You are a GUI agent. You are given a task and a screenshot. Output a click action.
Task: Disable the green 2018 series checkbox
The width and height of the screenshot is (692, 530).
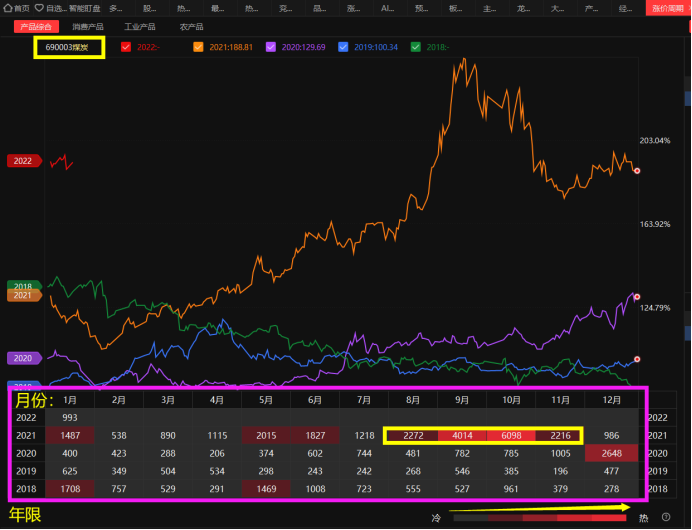tap(415, 47)
